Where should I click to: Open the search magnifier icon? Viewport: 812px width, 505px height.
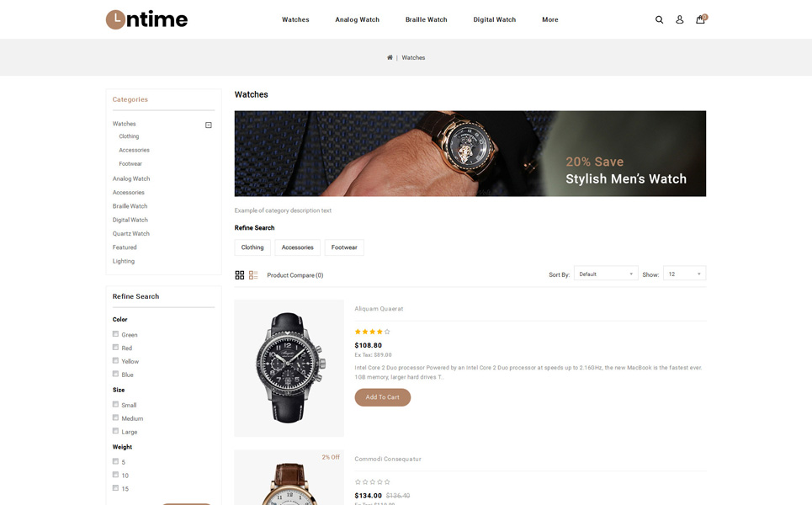(659, 19)
